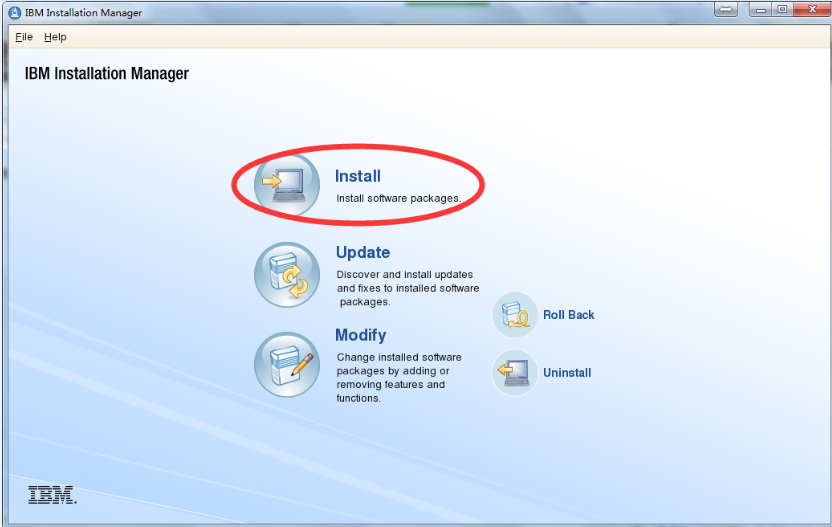Minimize the Installation Manager window
This screenshot has height=527, width=832.
click(760, 10)
